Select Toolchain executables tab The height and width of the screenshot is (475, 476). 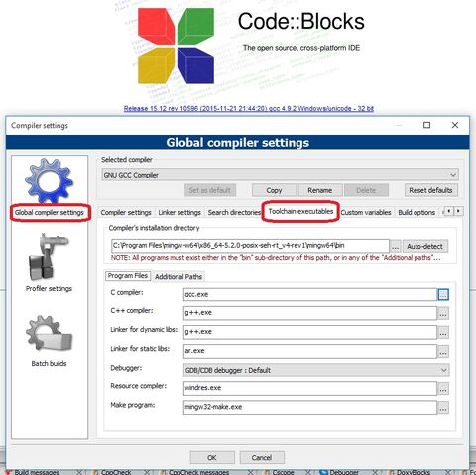click(x=300, y=211)
